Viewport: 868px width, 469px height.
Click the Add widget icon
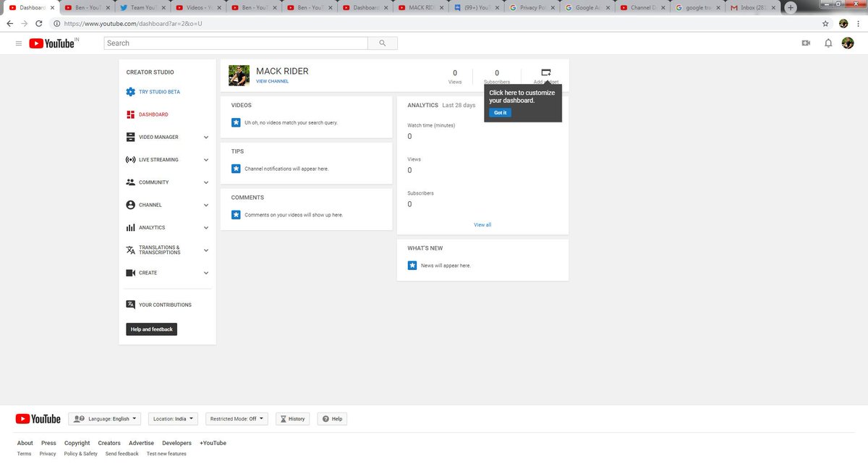pyautogui.click(x=546, y=72)
